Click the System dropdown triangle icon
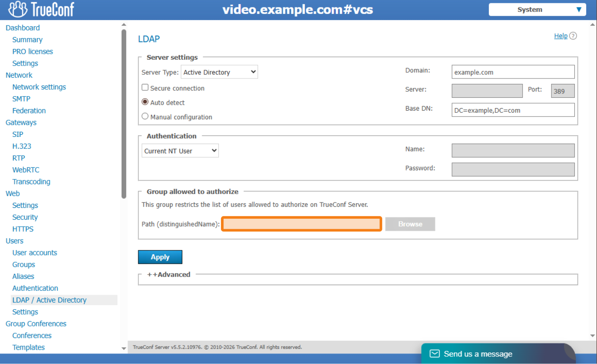Screen dimensions: 597x364 pyautogui.click(x=579, y=10)
